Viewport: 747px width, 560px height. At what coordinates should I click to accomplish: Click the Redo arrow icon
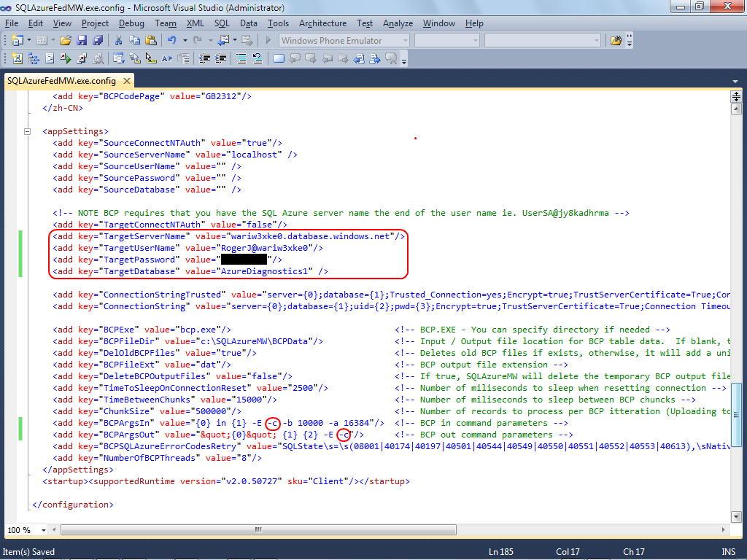coord(198,41)
